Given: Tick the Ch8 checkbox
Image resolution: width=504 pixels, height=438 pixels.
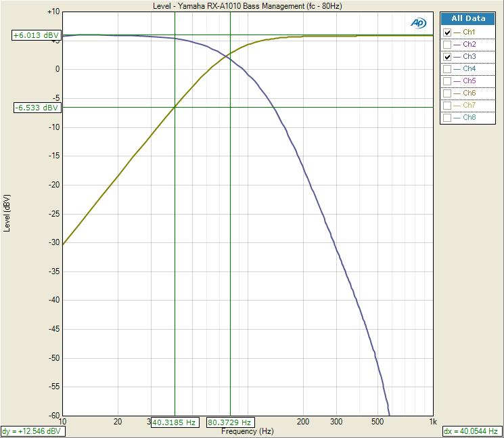Looking at the screenshot, I should [447, 118].
